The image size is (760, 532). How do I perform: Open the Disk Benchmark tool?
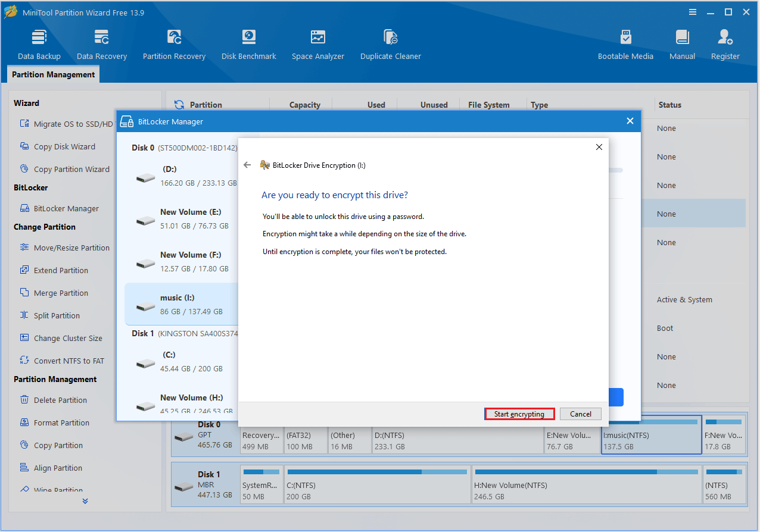pos(249,45)
